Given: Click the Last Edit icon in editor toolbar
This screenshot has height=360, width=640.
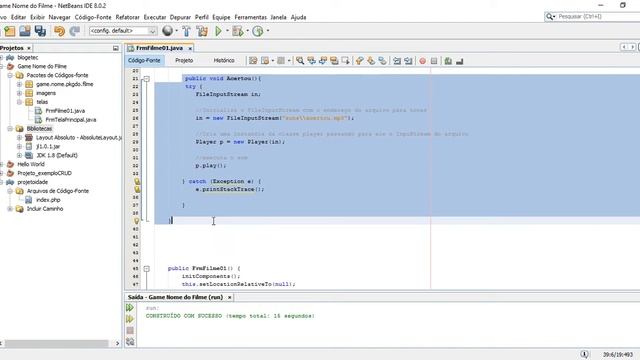Looking at the screenshot, I should coord(253,61).
